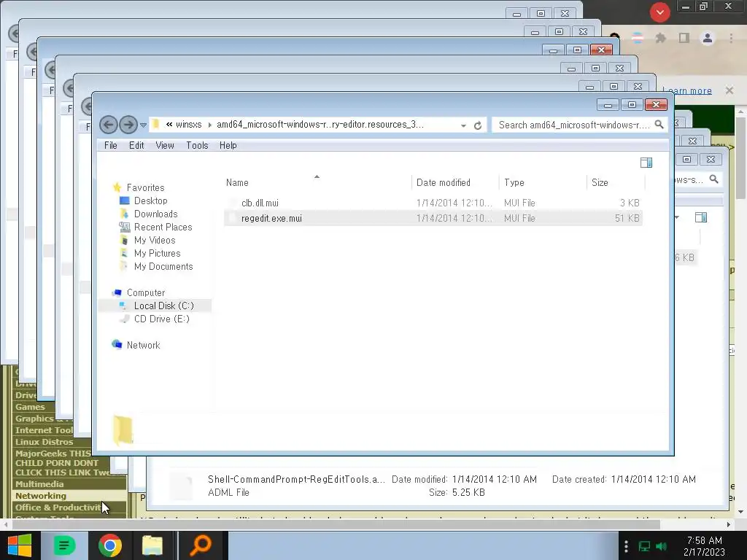This screenshot has width=747, height=560.
Task: Open the green notes app in taskbar
Action: pos(64,545)
